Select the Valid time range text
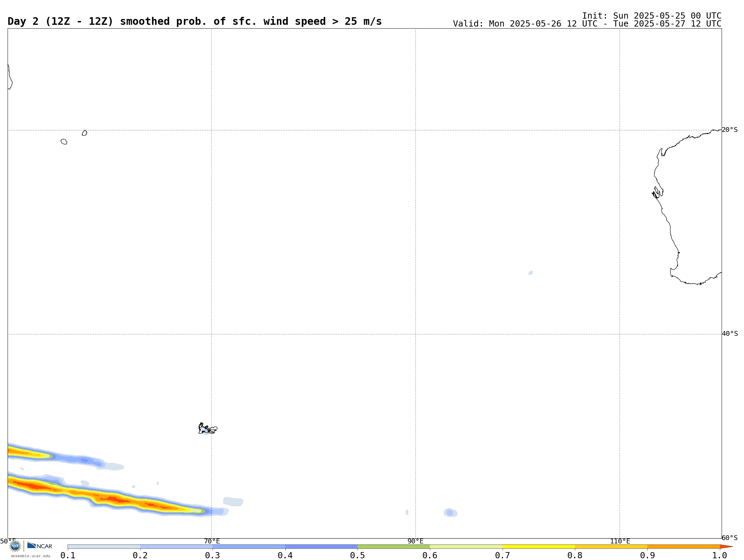 [x=587, y=24]
